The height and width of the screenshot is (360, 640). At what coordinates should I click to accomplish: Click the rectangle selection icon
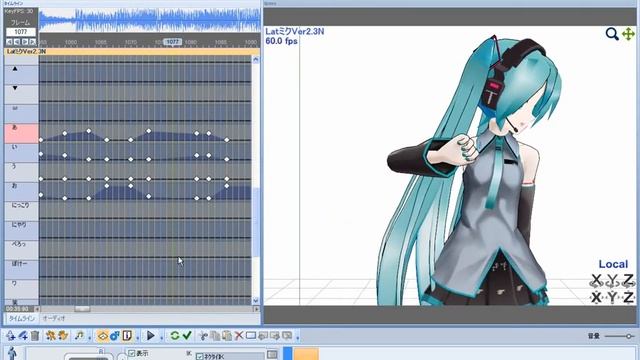(251, 336)
